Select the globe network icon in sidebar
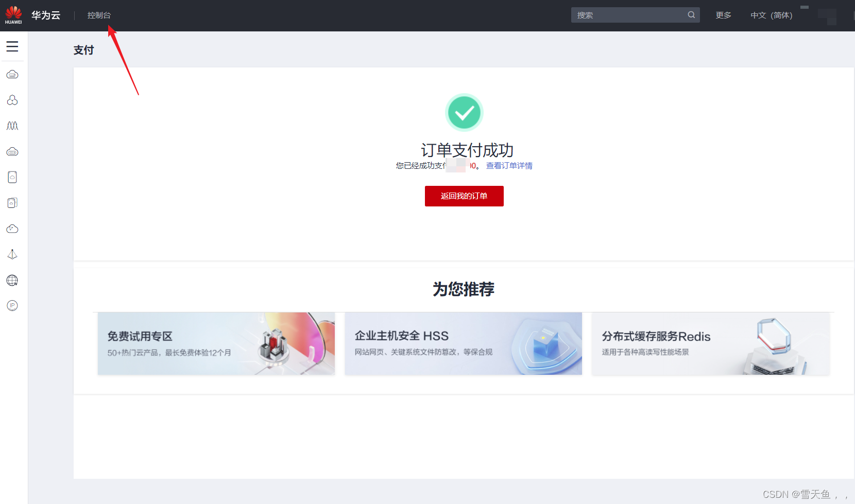Viewport: 855px width, 504px height. 12,280
